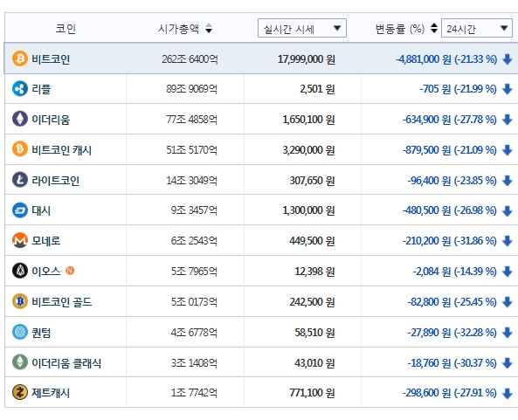Click the down arrow in 퀀텀 row
The width and height of the screenshot is (518, 420).
(508, 333)
